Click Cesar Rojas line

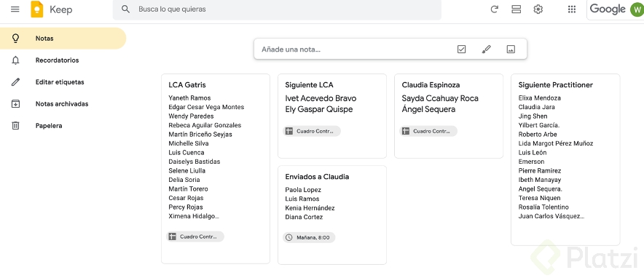coord(186,198)
